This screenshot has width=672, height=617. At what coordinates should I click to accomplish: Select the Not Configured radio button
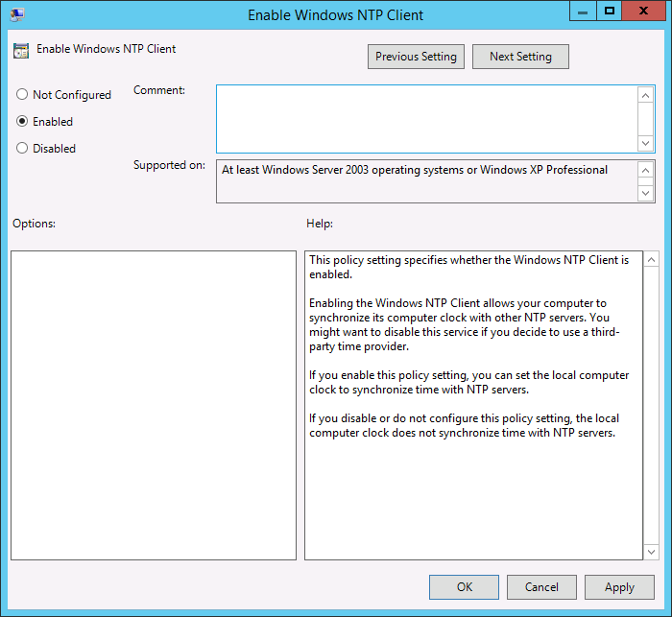22,95
